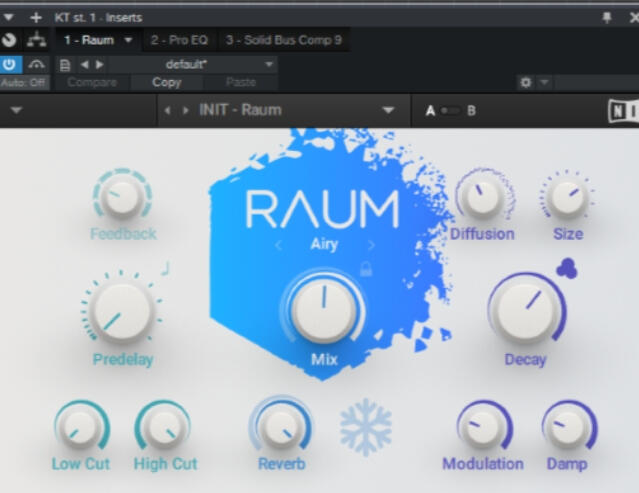
Task: Switch to the 2 - Pro EQ tab
Action: (x=179, y=41)
